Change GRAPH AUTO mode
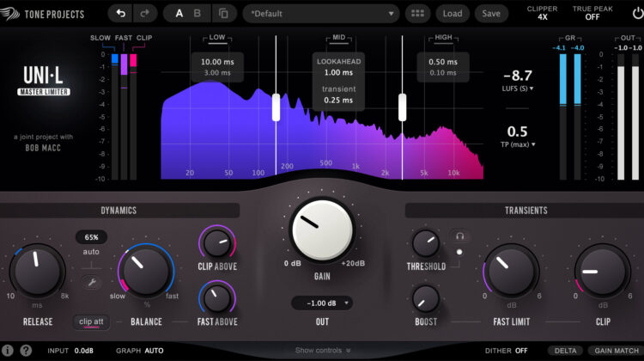644x361 pixels. coord(140,351)
